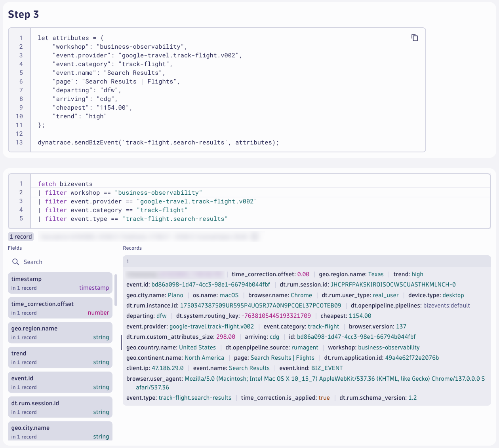Click the dt.rum.instance.id value
Screen dimensions: 499x448
(x=261, y=306)
